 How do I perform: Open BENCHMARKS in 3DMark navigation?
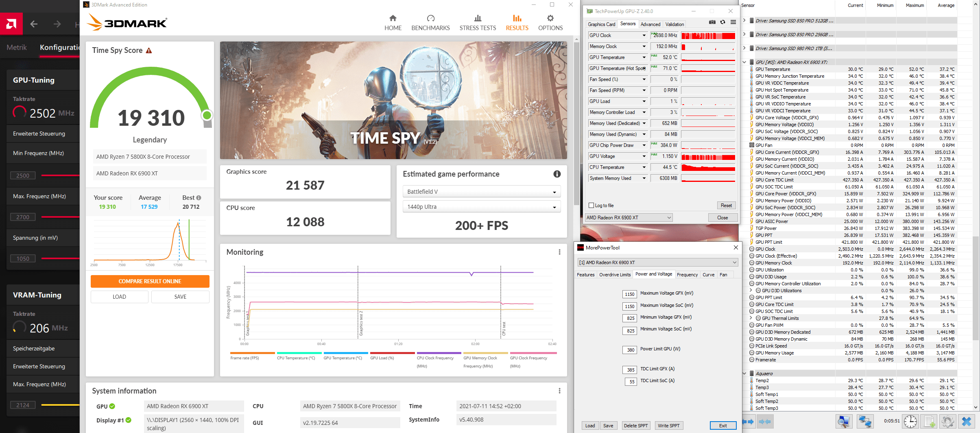[430, 23]
